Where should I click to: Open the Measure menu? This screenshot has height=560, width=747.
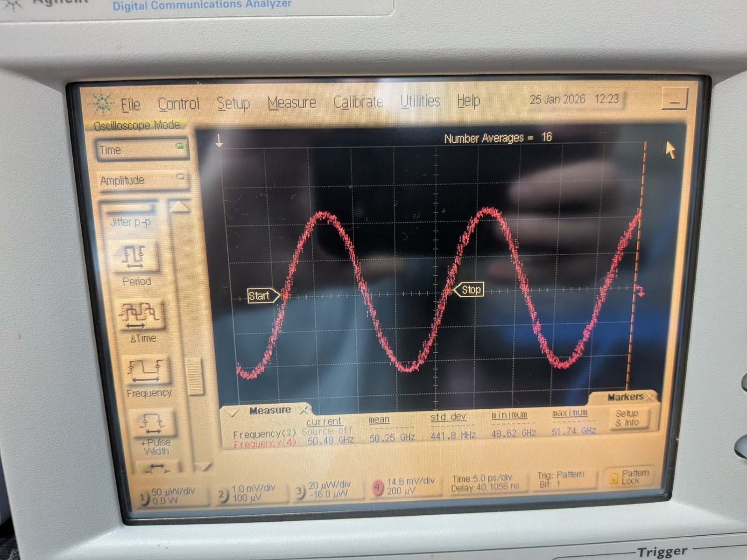click(292, 102)
